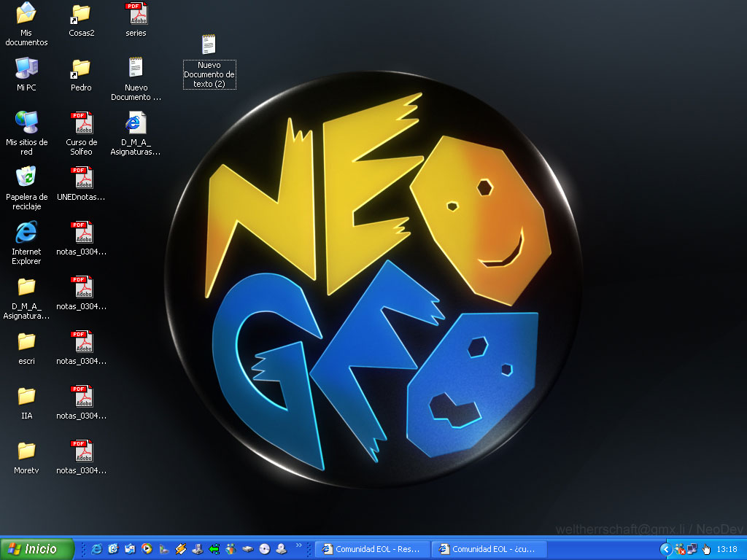Click the system clock showing 13:18
The width and height of the screenshot is (747, 560).
[x=727, y=549]
